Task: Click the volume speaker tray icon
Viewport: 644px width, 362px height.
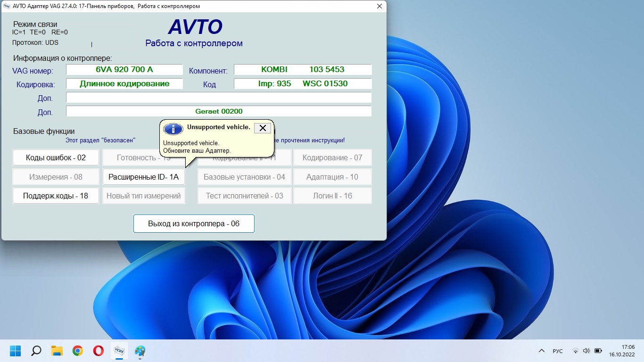Action: tap(586, 351)
